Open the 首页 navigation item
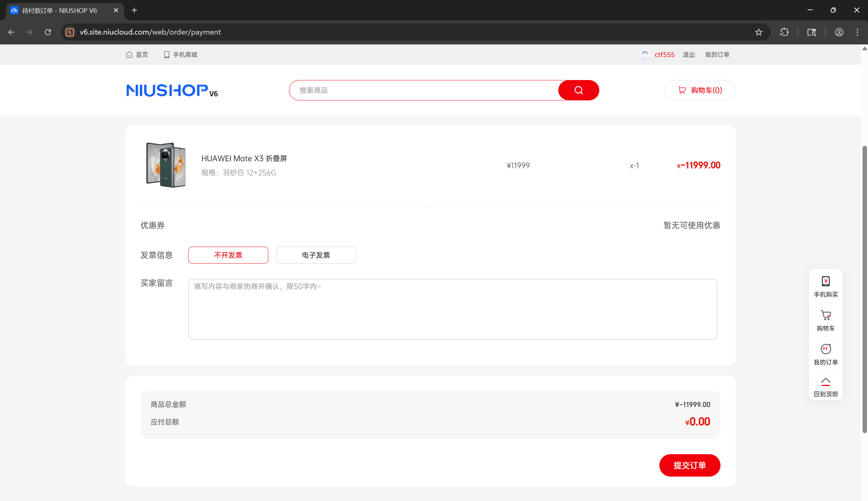 click(137, 55)
